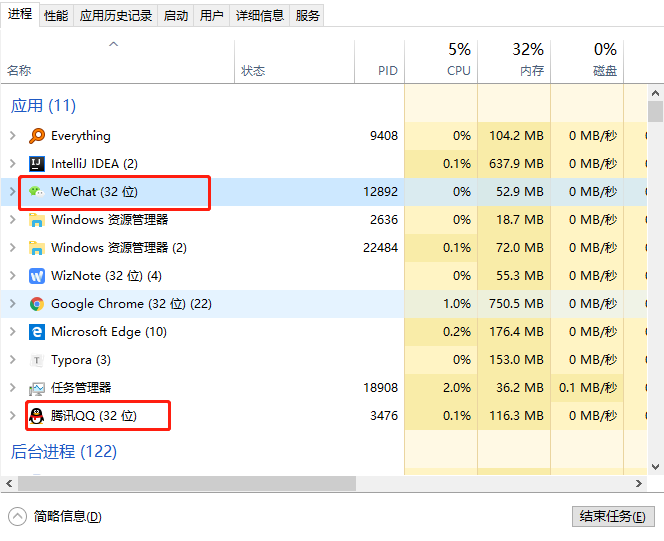Click the horizontal scrollbar left arrow
Viewport: 664px width, 541px height.
click(x=9, y=483)
